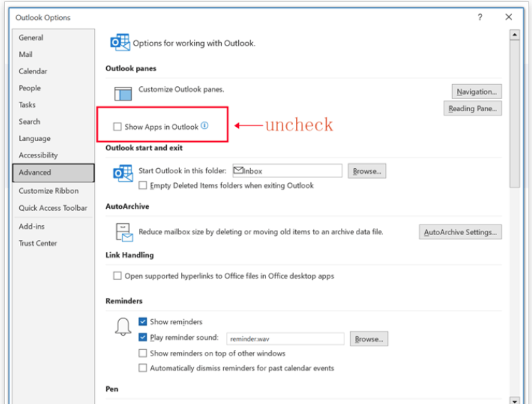Go to the Tasks options category
Image resolution: width=532 pixels, height=404 pixels.
click(53, 105)
